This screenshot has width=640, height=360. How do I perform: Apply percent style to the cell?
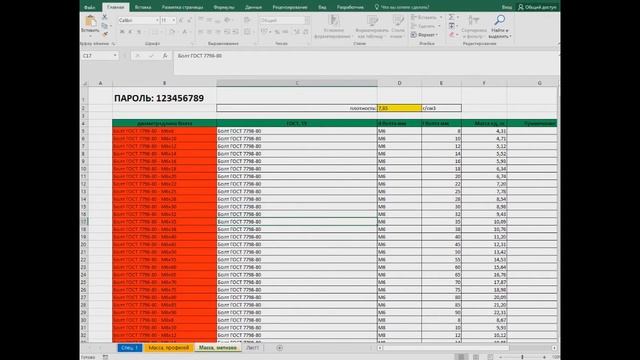[x=277, y=31]
